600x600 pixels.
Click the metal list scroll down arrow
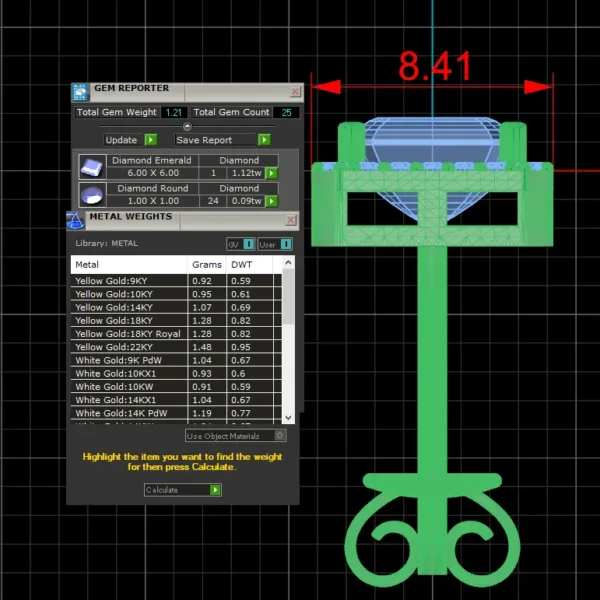click(288, 417)
